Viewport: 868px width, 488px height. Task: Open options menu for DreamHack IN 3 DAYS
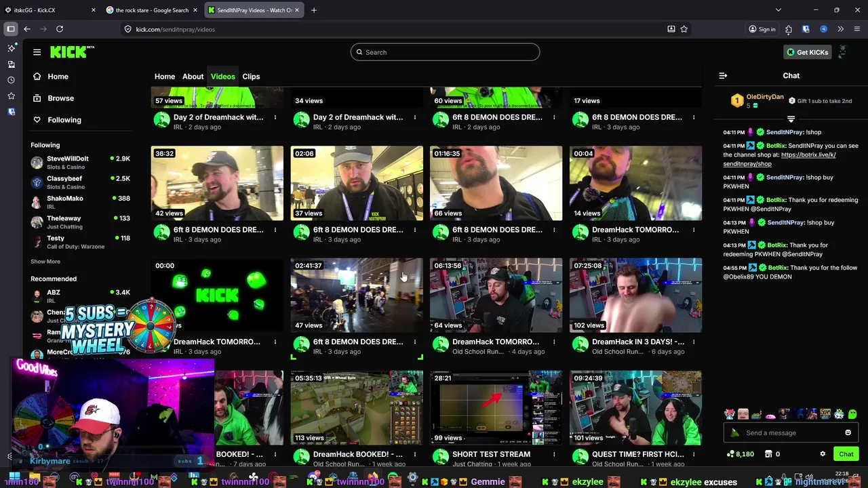point(694,342)
